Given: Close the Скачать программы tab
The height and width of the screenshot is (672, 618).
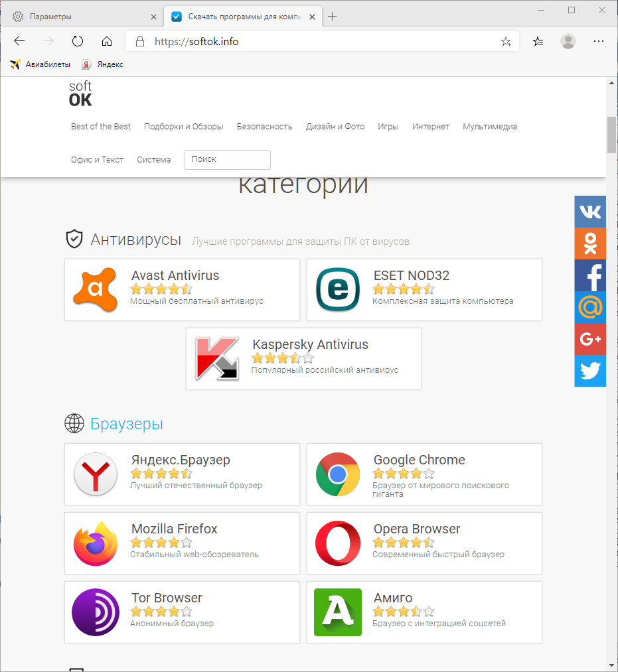Looking at the screenshot, I should [312, 17].
